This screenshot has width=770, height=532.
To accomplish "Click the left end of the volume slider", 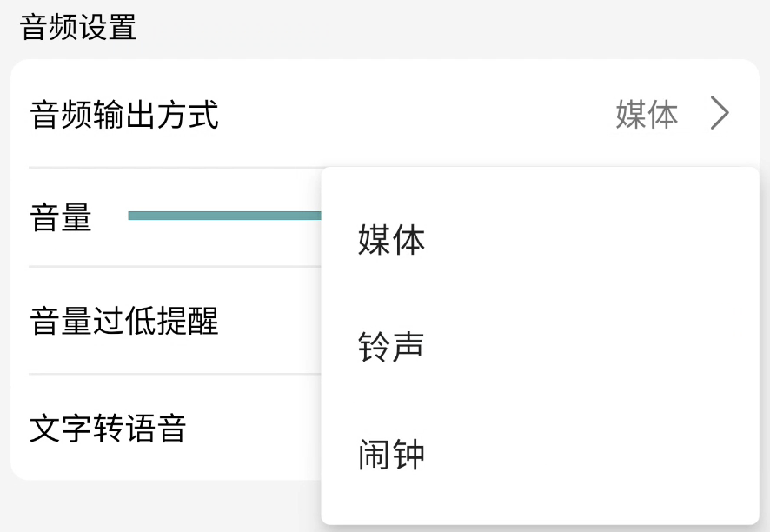I will 132,216.
